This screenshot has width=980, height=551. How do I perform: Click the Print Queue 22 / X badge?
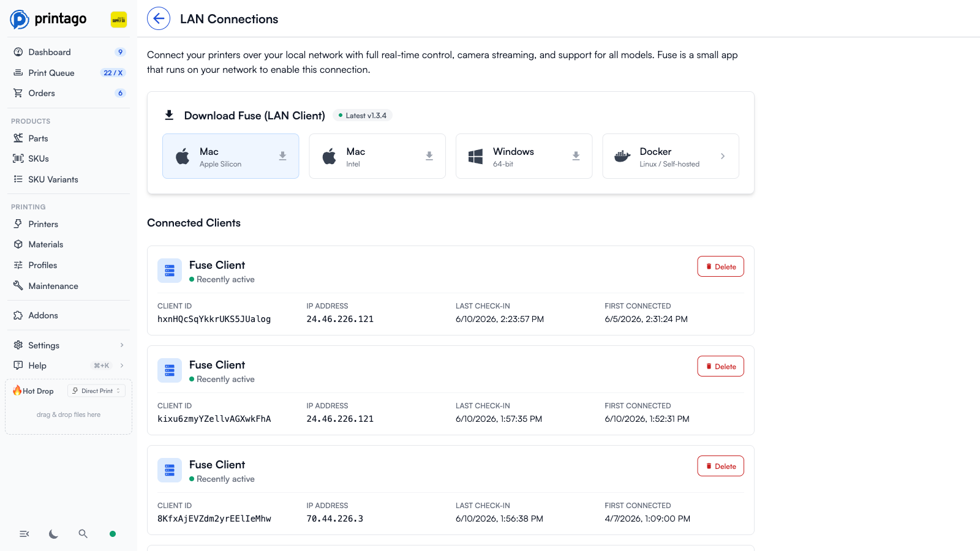tap(113, 73)
